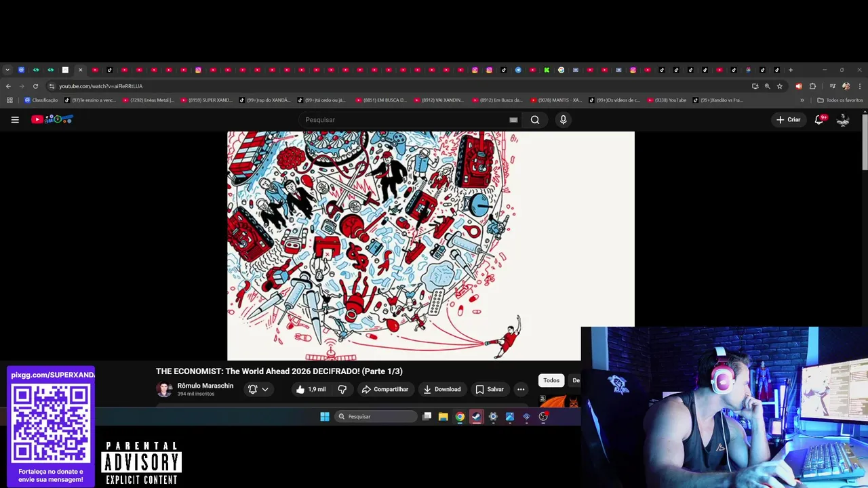Click Criar create button

pyautogui.click(x=789, y=120)
